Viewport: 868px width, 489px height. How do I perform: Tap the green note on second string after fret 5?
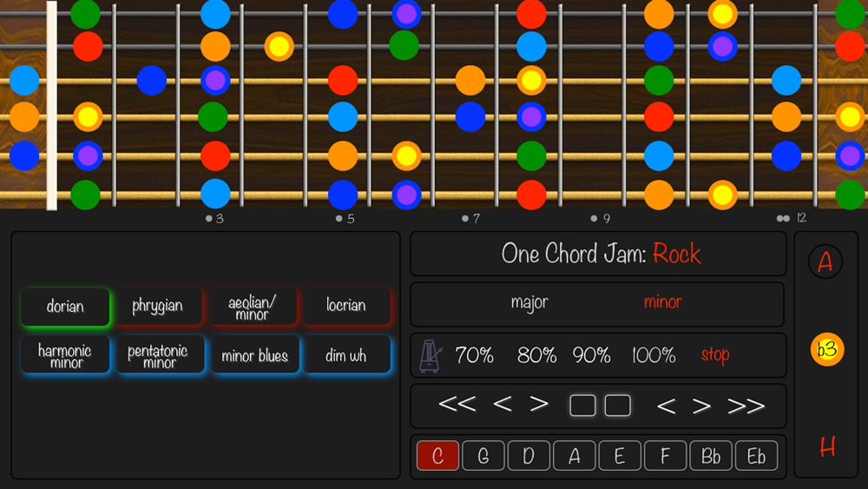tap(404, 45)
